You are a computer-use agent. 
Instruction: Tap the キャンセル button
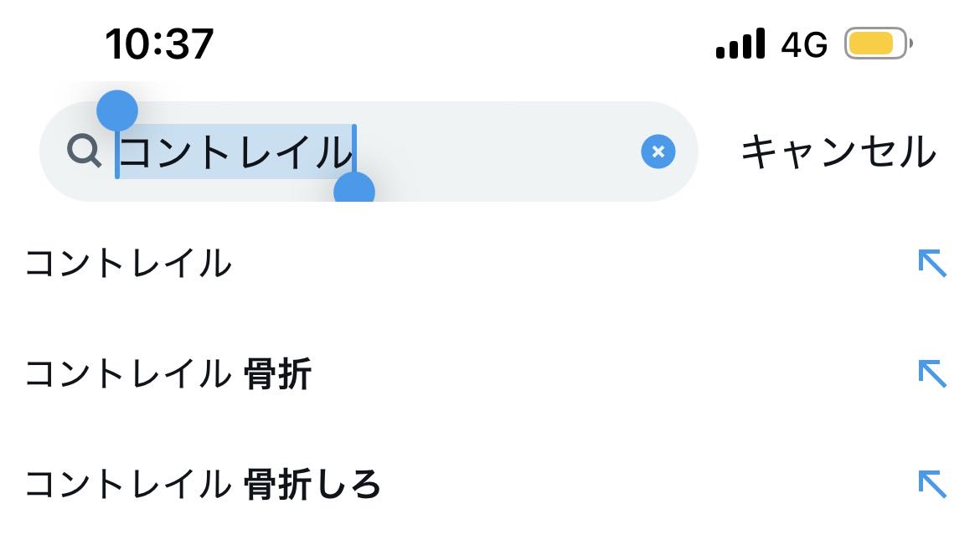(x=838, y=152)
